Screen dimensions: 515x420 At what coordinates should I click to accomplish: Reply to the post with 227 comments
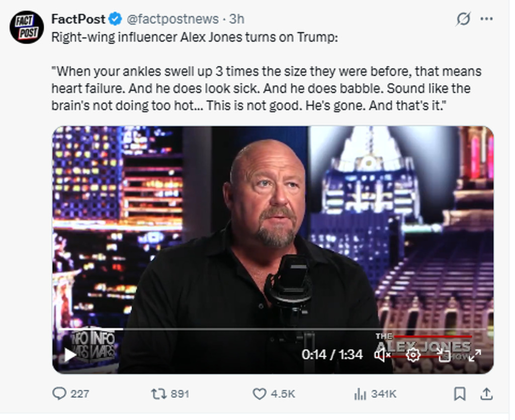(x=60, y=394)
